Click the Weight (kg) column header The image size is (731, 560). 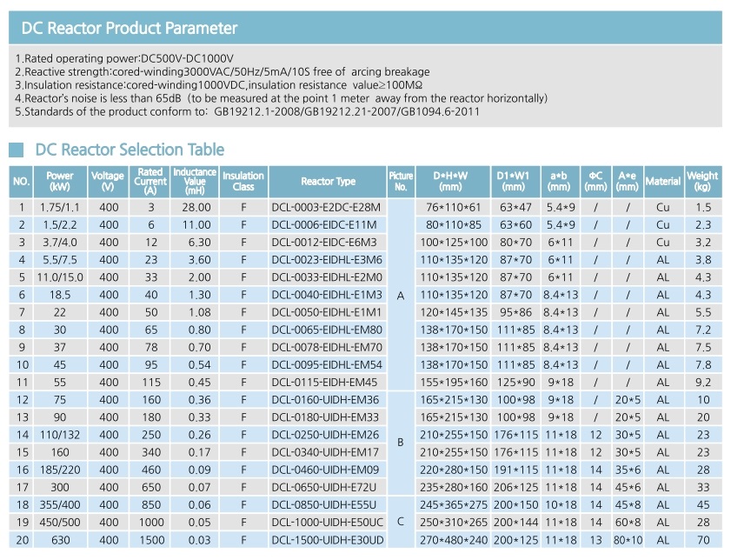pyautogui.click(x=702, y=182)
